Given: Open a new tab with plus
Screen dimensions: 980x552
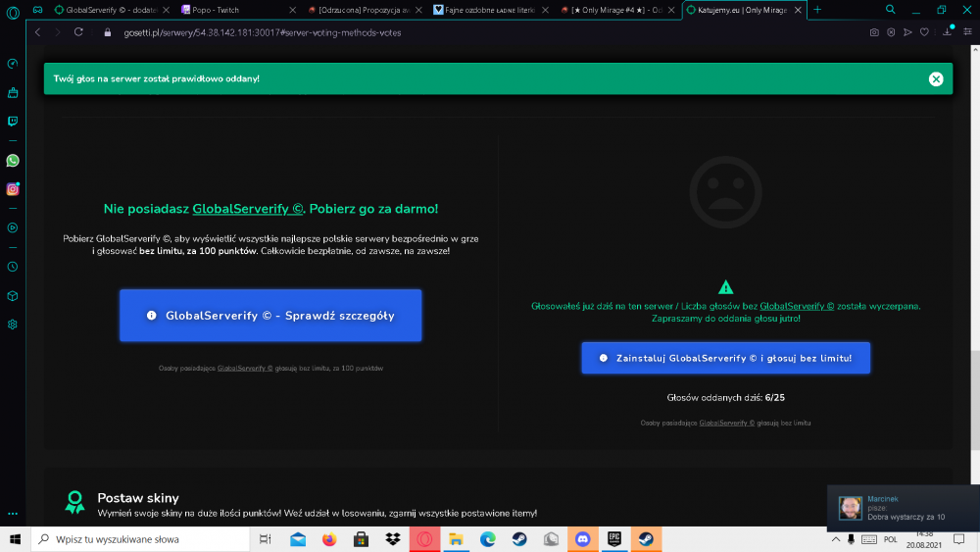Looking at the screenshot, I should (x=817, y=10).
